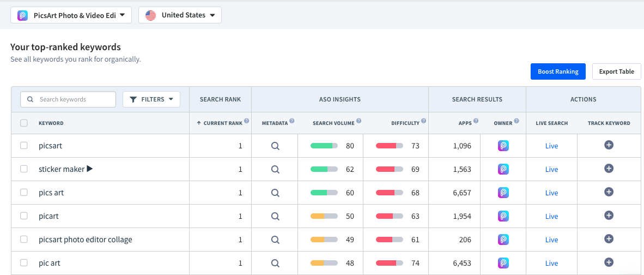Check the pic art keyword checkbox
The height and width of the screenshot is (275, 644).
(24, 262)
